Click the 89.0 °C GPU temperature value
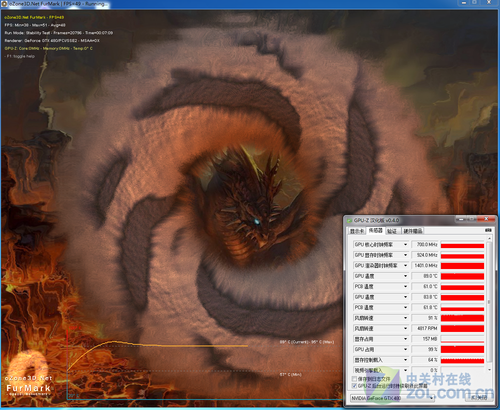Image resolution: width=500 pixels, height=410 pixels. pyautogui.click(x=425, y=276)
